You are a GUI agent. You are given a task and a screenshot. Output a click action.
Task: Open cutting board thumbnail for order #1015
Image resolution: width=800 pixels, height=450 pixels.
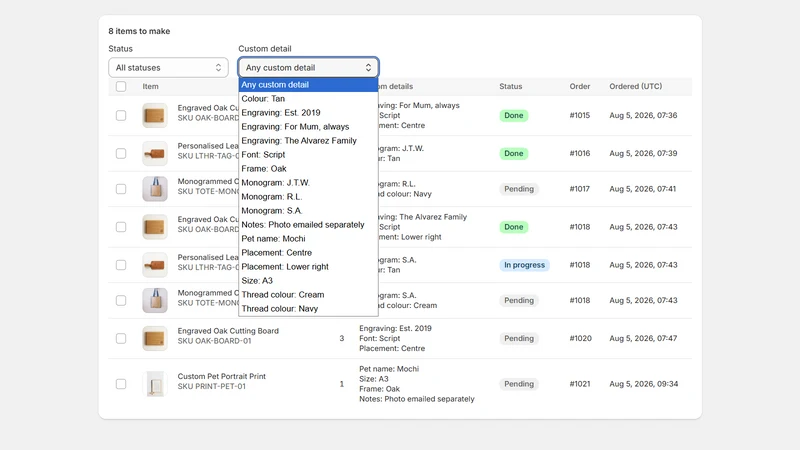pos(155,115)
